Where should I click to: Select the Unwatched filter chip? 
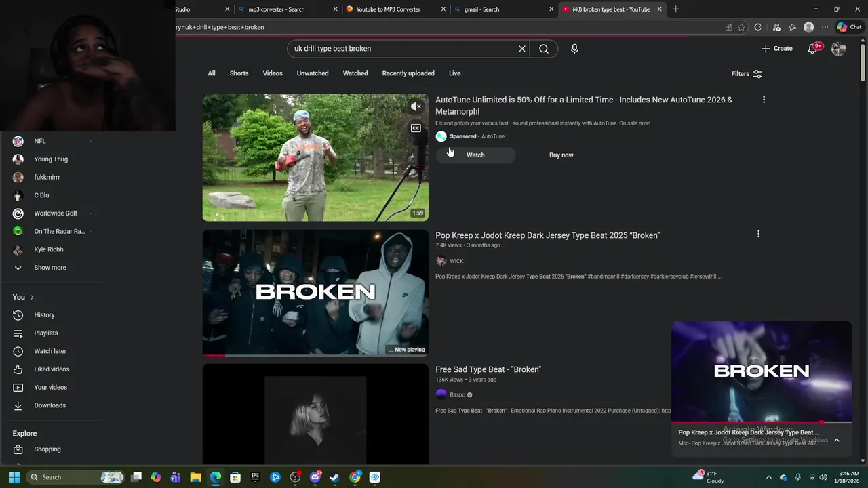click(x=313, y=73)
